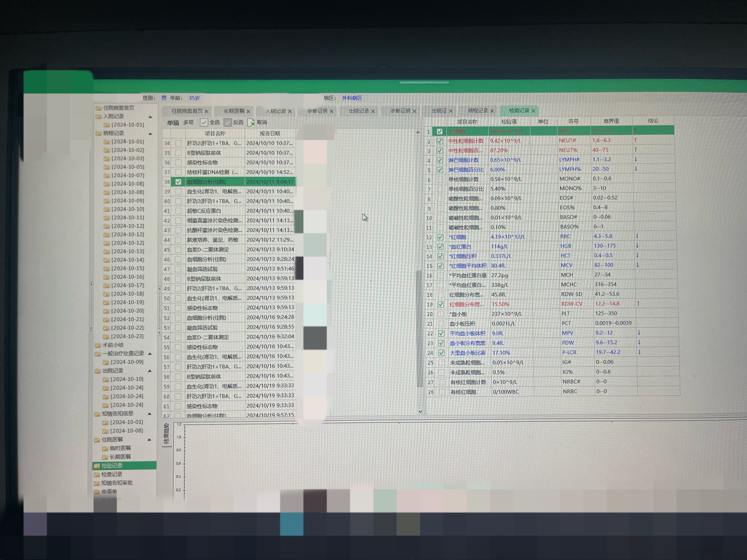This screenshot has height=560, width=747.
Task: Close the 出院证 tab
Action: (451, 111)
